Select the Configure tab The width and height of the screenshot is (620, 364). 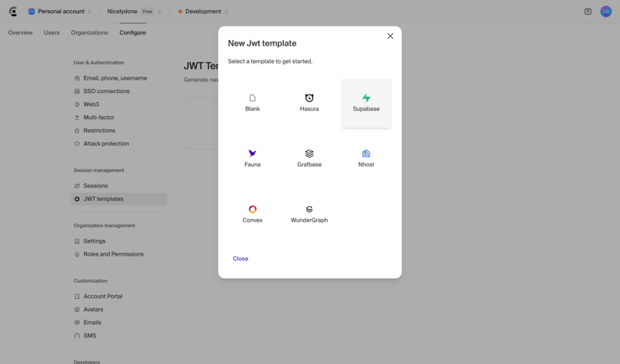click(133, 33)
